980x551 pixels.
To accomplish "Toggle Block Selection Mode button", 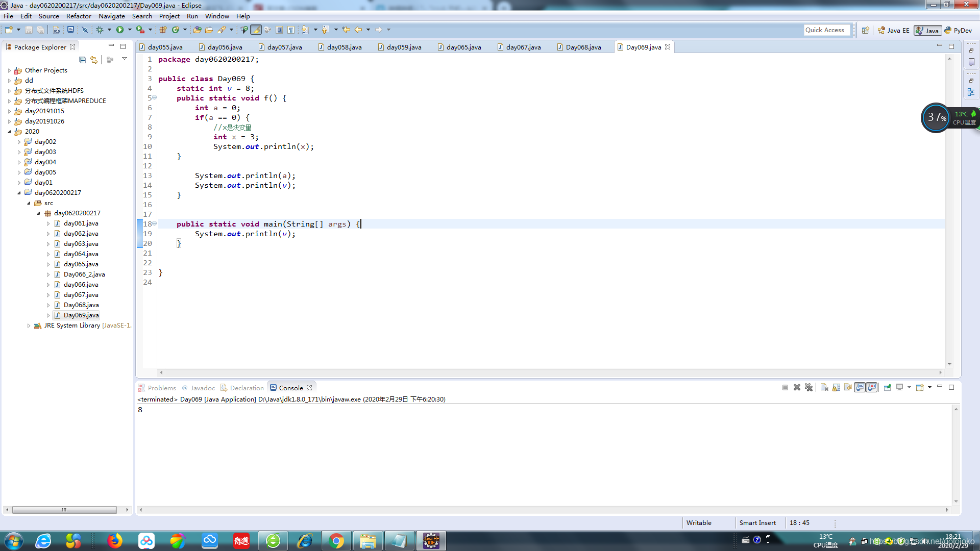I will (x=279, y=30).
